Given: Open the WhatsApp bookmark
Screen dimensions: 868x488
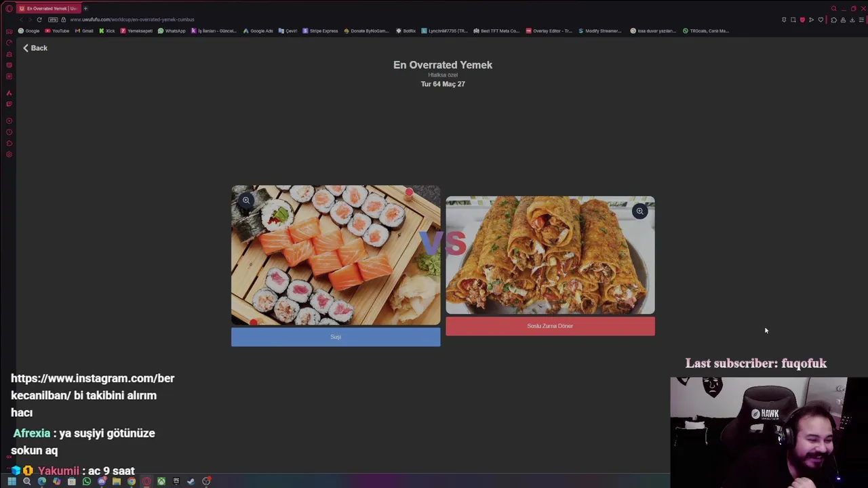Looking at the screenshot, I should click(x=172, y=30).
